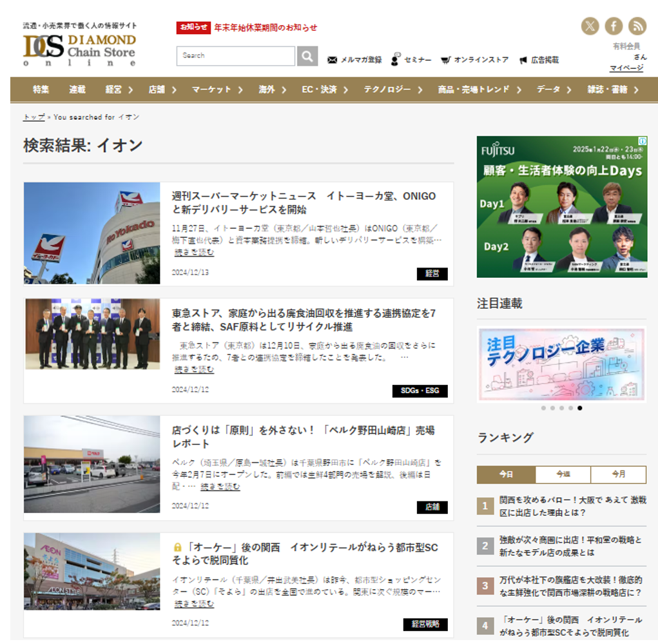The image size is (658, 644).
Task: Switch ranking to 今週 tab
Action: (x=563, y=474)
